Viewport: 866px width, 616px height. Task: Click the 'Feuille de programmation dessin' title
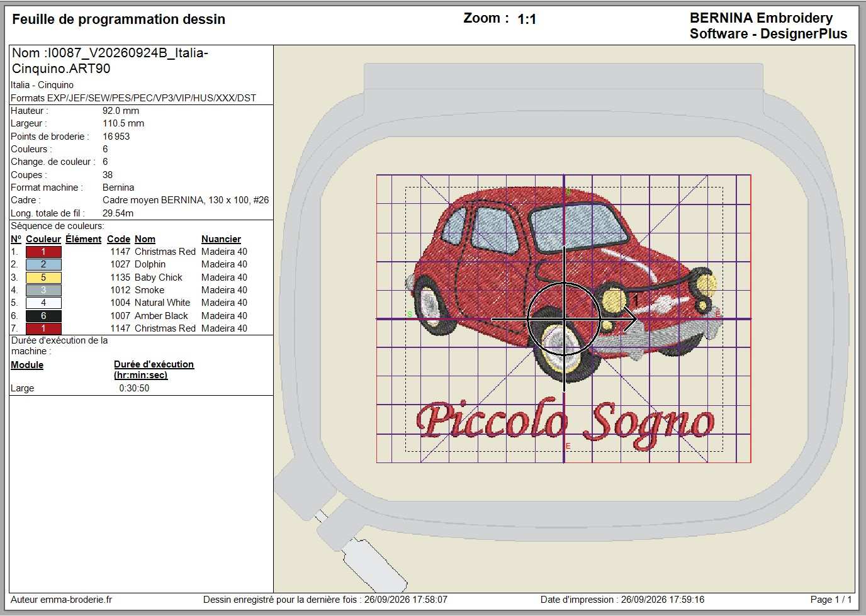[118, 20]
